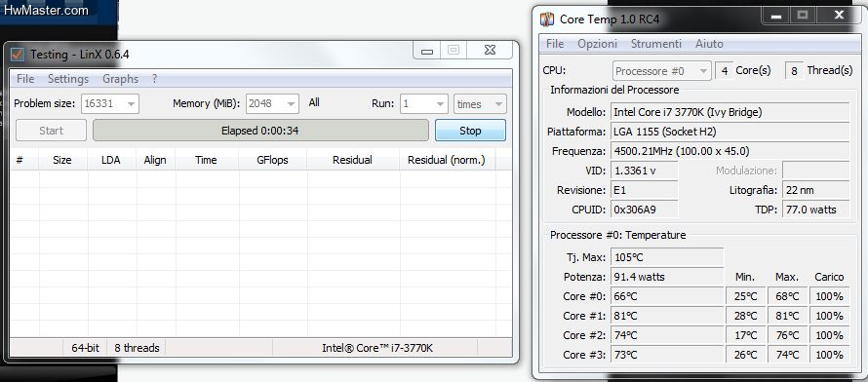Click the Core(s) count box showing 4

724,71
